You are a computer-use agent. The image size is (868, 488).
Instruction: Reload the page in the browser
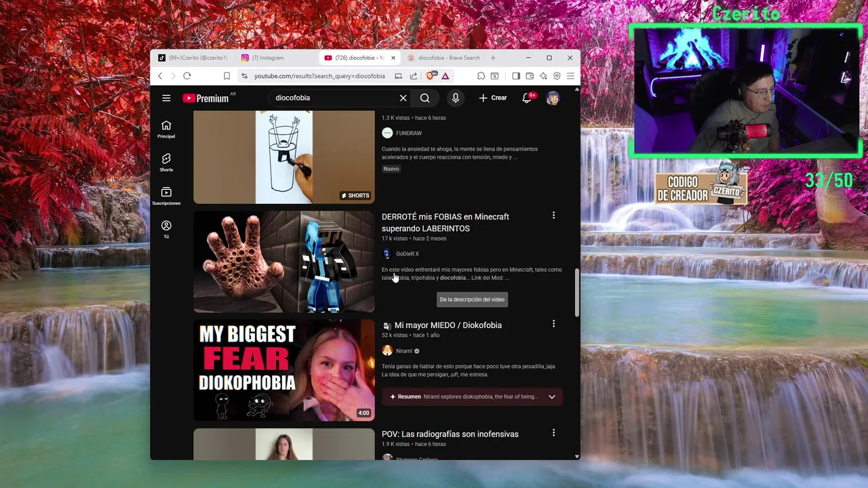pos(187,76)
